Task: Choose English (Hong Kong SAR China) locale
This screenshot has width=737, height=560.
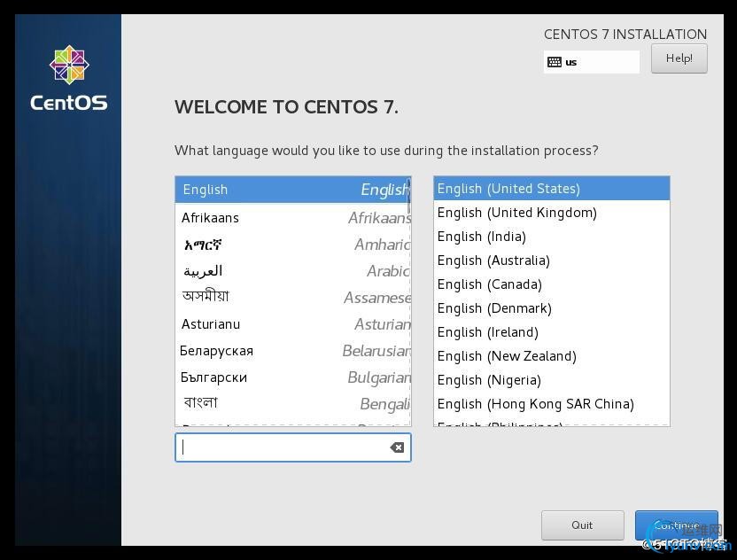Action: [x=552, y=404]
